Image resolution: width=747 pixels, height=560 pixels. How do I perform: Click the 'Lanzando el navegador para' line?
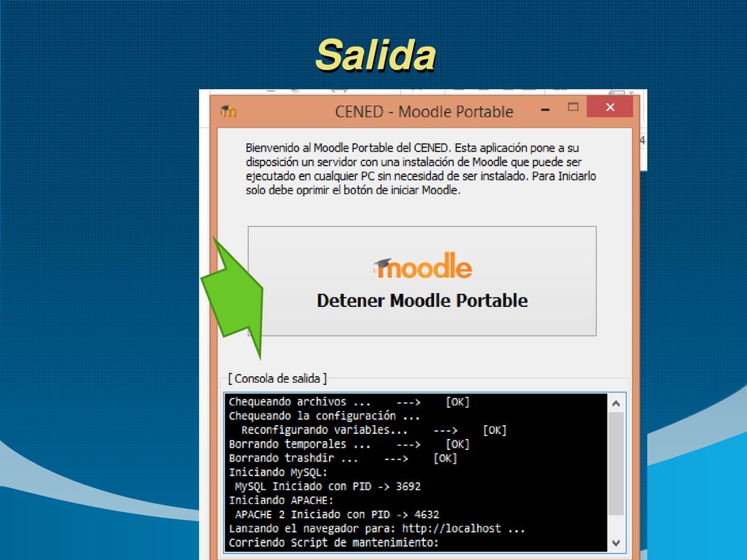(376, 529)
